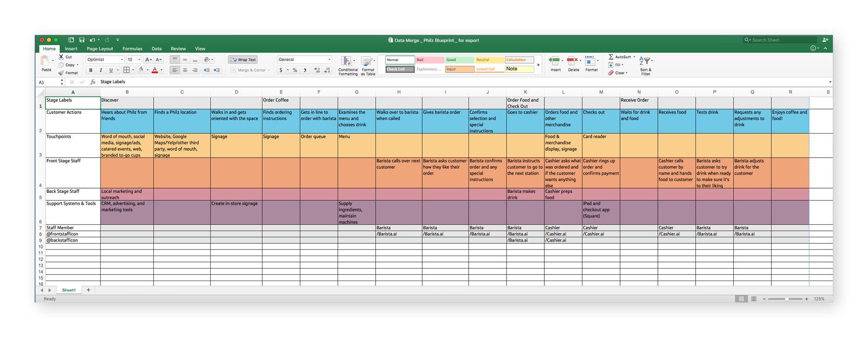Toggle center text horizontally

[x=185, y=70]
